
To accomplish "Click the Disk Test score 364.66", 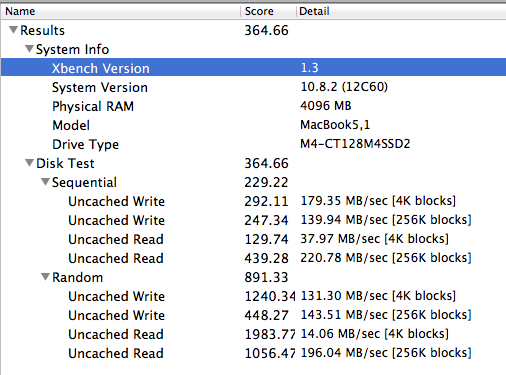I will point(266,163).
